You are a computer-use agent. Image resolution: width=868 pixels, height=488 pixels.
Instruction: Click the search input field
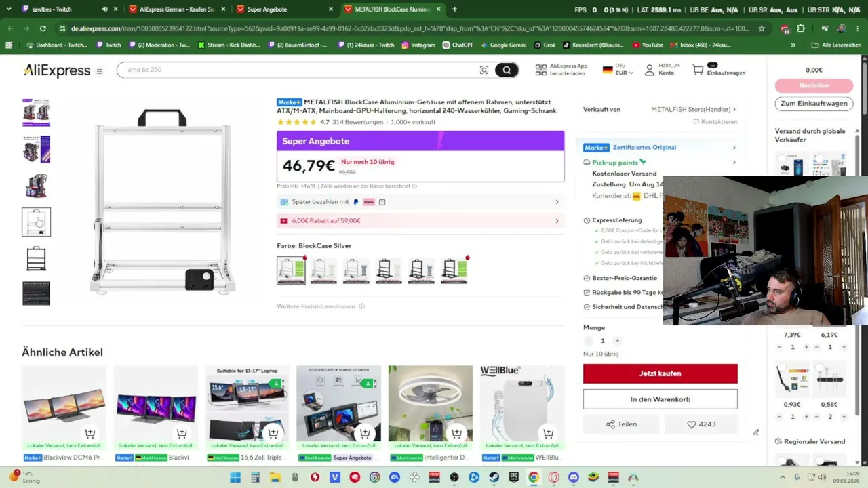(x=298, y=70)
